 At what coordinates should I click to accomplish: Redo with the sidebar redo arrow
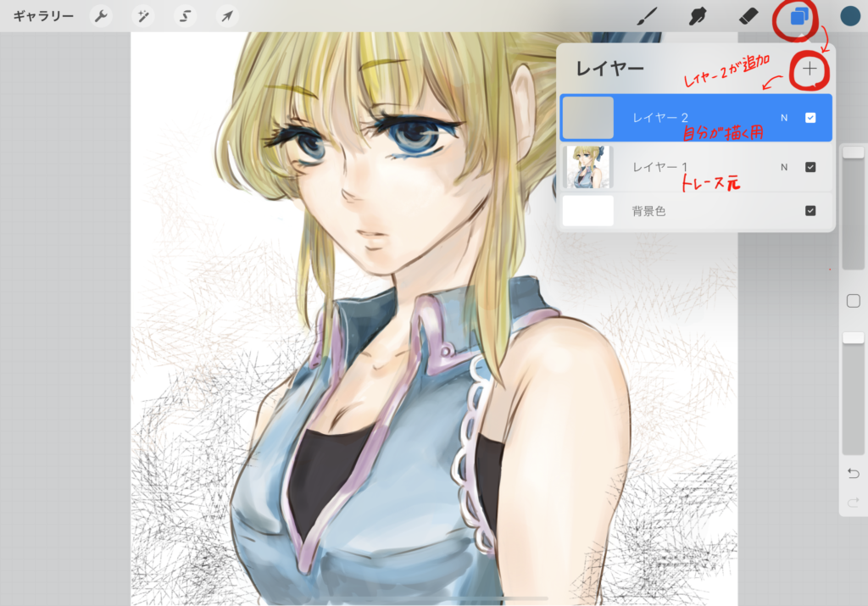[x=853, y=503]
